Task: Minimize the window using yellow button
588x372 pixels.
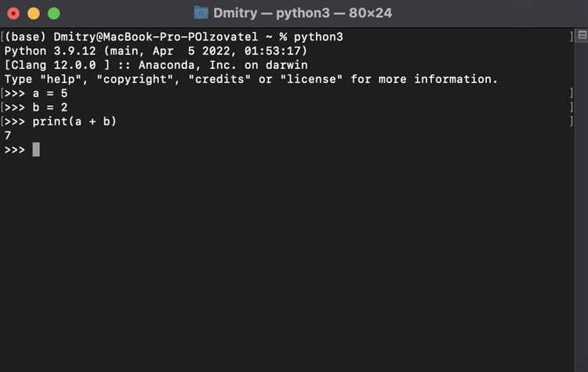Action: point(34,13)
